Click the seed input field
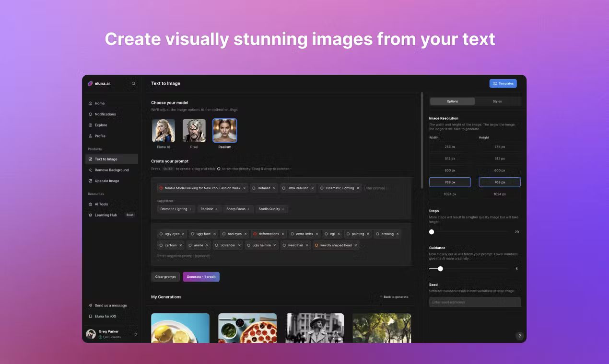609x364 pixels. pos(474,302)
